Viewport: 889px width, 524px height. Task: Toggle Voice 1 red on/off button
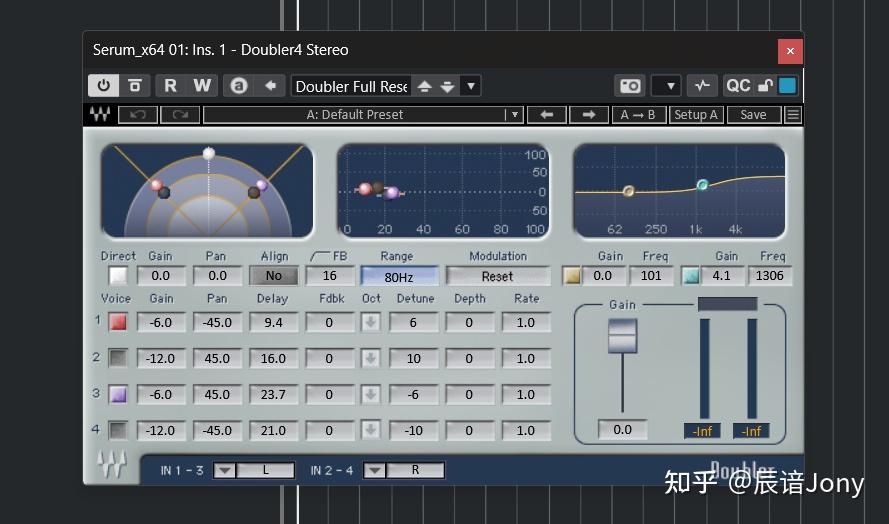(x=118, y=322)
